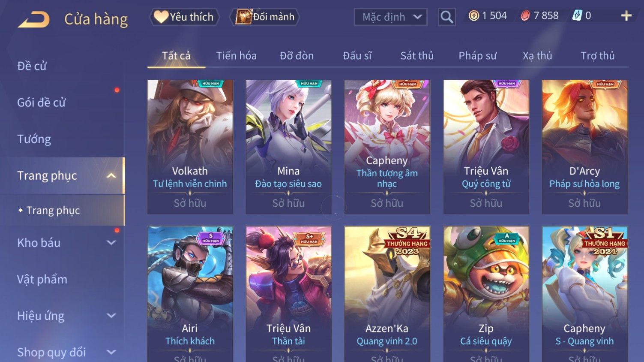Open the Zip Cá siêu quậy skin card
Screen dimensions: 644x362
tap(486, 294)
